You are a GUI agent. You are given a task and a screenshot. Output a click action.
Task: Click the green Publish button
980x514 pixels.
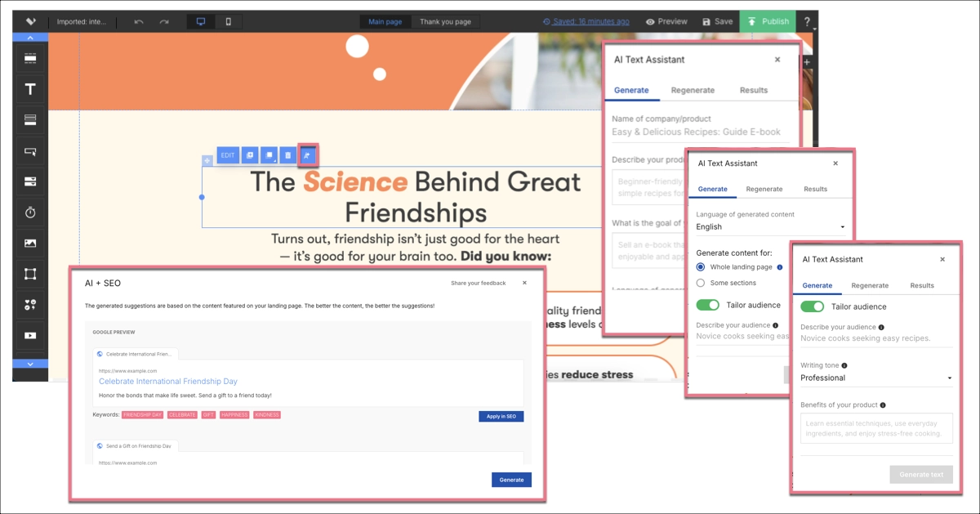[x=767, y=22]
